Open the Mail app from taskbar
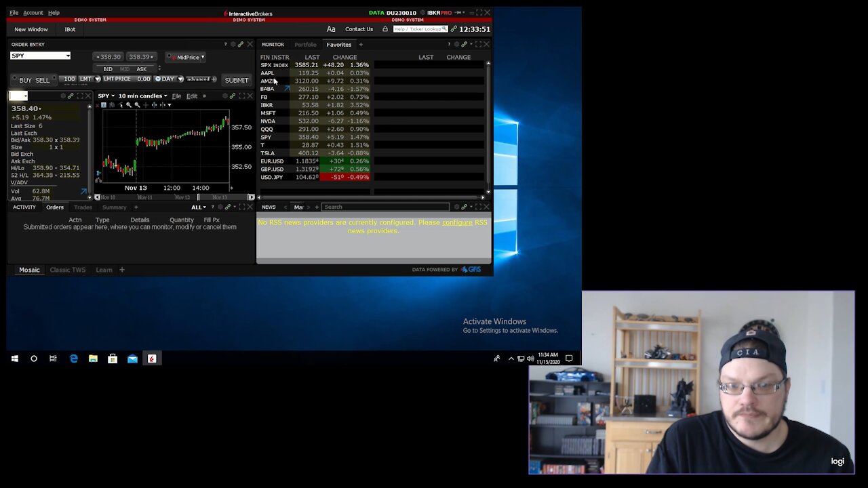Image resolution: width=868 pixels, height=488 pixels. point(132,359)
